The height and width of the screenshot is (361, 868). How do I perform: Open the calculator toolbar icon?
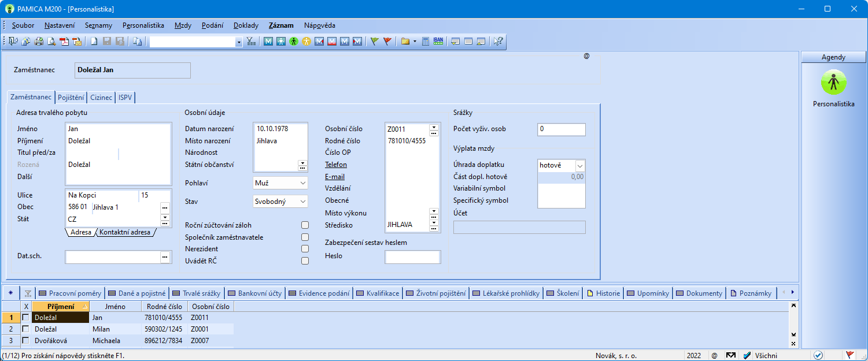[x=426, y=42]
